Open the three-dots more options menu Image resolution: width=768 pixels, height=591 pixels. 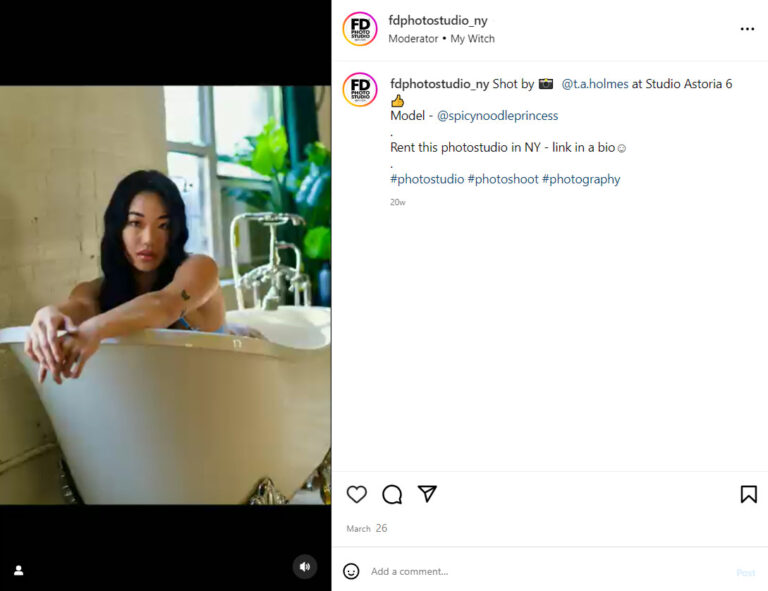click(747, 29)
